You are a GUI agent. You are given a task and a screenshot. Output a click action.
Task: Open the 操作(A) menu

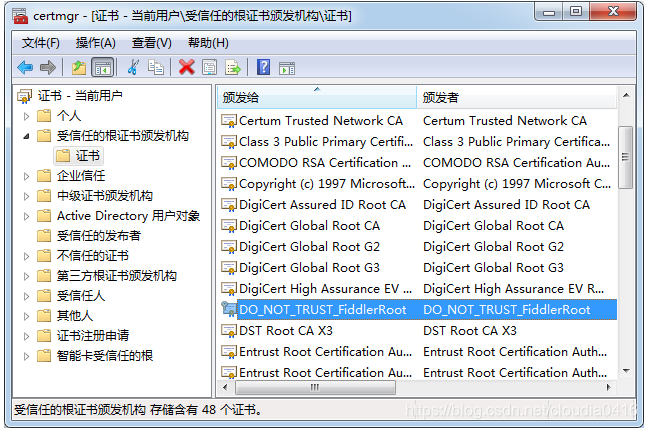[x=95, y=43]
